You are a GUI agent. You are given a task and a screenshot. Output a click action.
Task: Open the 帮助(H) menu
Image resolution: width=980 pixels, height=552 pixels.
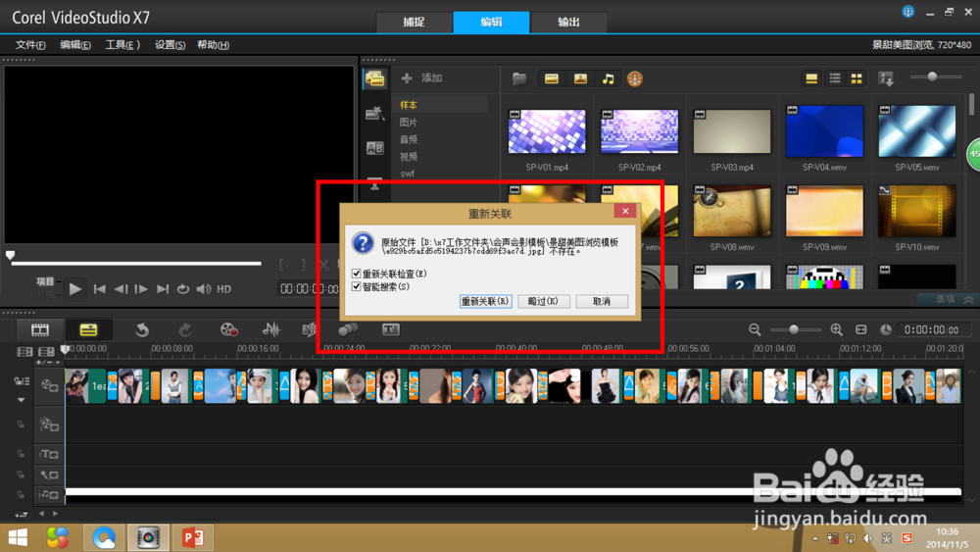coord(213,45)
